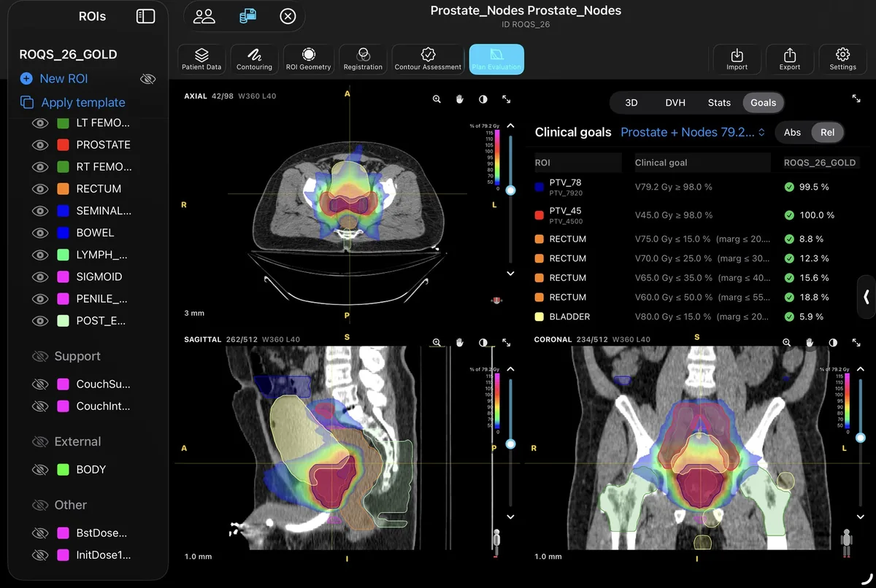876x588 pixels.
Task: Hide the BOWEL ROI
Action: pos(40,233)
